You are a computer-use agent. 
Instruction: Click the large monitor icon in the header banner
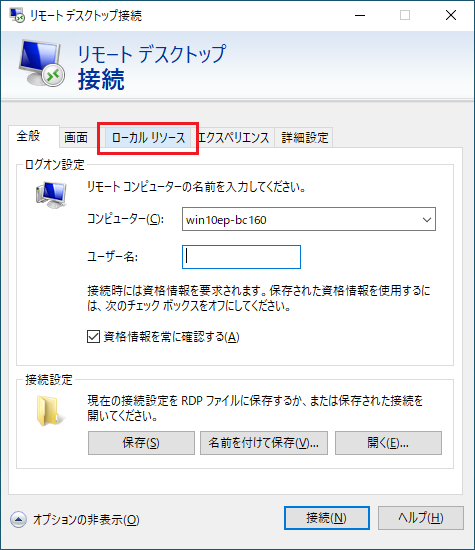pyautogui.click(x=41, y=63)
